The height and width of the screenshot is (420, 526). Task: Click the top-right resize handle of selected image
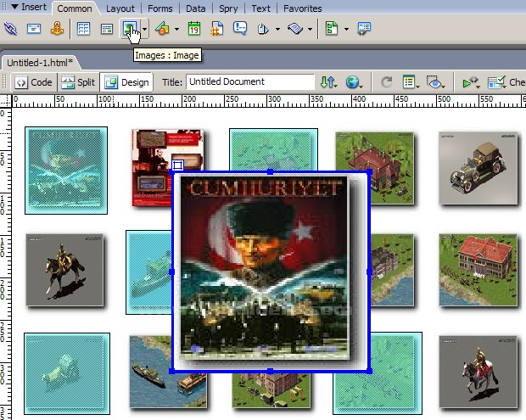369,172
